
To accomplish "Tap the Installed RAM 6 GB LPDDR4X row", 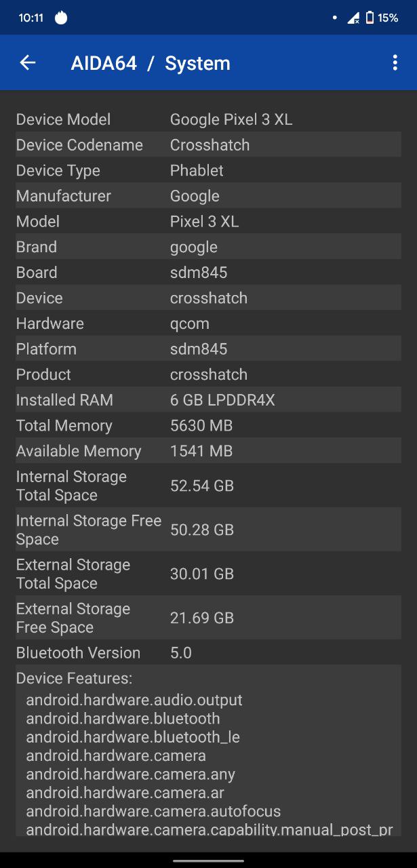I will coord(208,400).
